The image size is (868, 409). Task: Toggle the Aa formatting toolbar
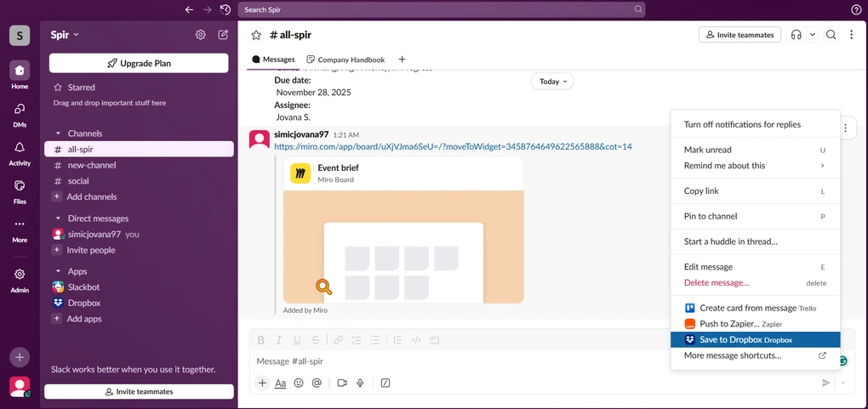[x=281, y=383]
